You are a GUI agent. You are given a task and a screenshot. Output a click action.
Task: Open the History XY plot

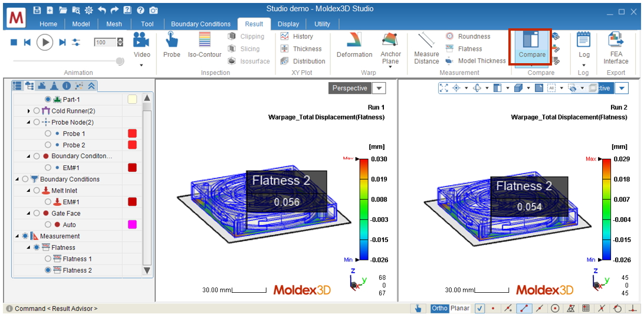(297, 36)
